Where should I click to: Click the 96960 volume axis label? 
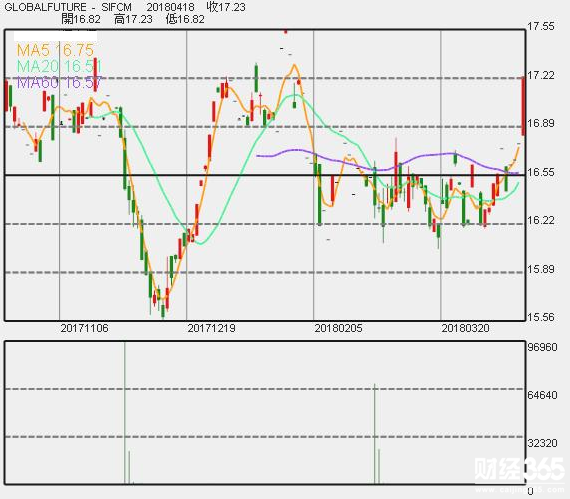542,347
